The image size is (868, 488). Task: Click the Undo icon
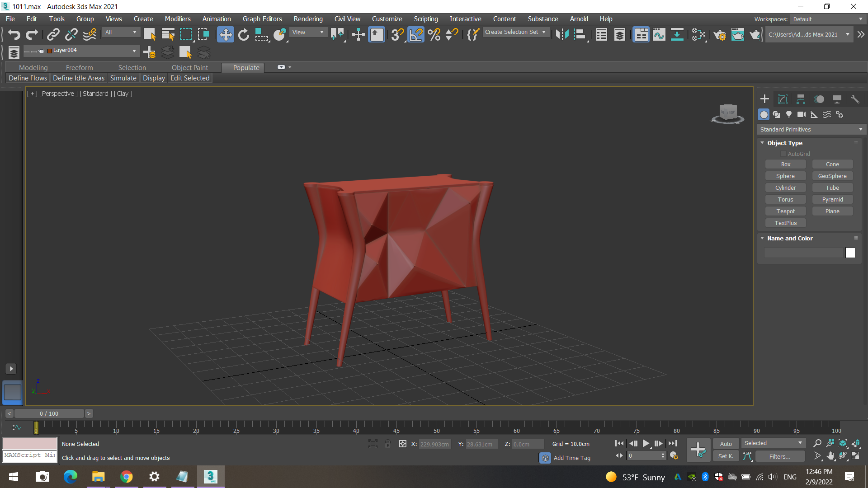pos(14,34)
